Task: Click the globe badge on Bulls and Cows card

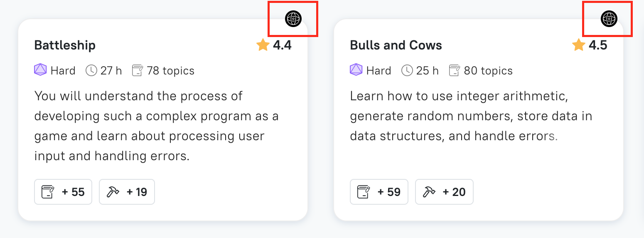Action: tap(609, 19)
